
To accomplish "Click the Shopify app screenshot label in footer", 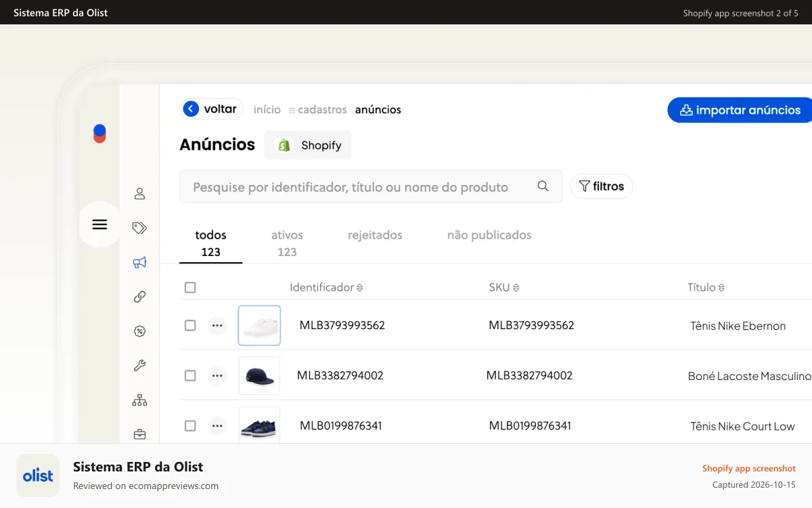I will (x=749, y=468).
